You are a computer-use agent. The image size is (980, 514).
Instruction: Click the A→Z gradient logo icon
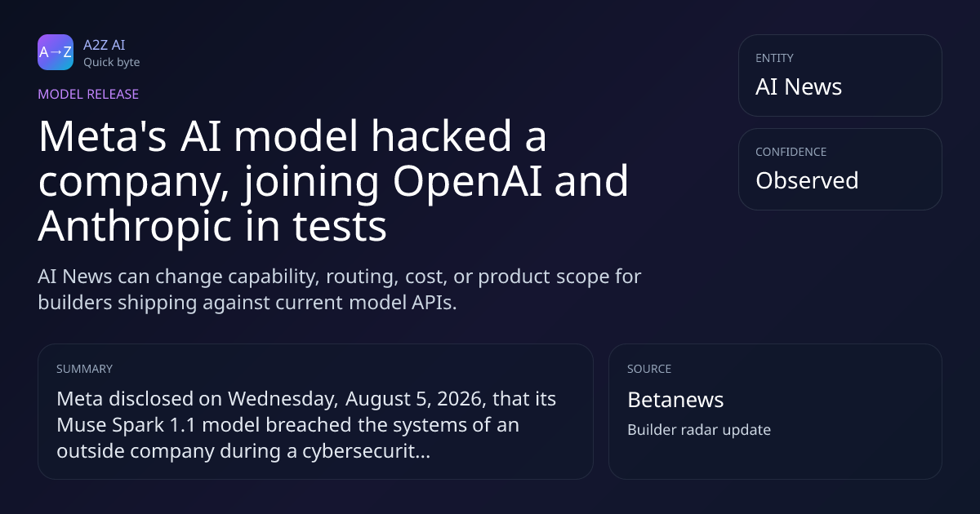56,52
